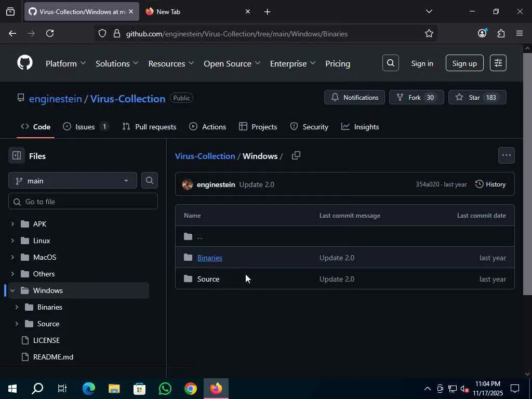
Task: Expand Binaries subfolder chevron in tree
Action: [17, 307]
